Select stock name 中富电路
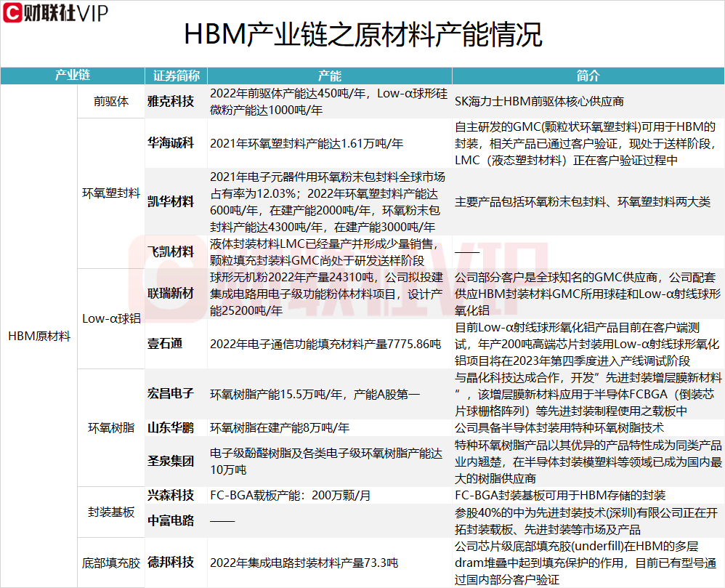 171,520
